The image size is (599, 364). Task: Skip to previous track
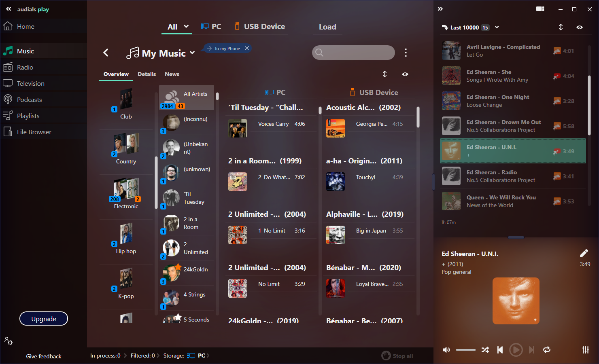tap(500, 350)
